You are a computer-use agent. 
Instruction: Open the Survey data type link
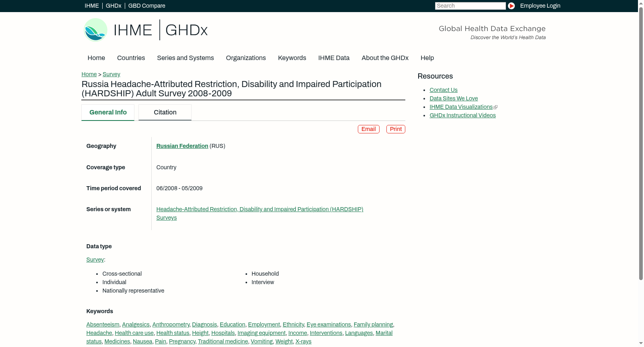95,260
